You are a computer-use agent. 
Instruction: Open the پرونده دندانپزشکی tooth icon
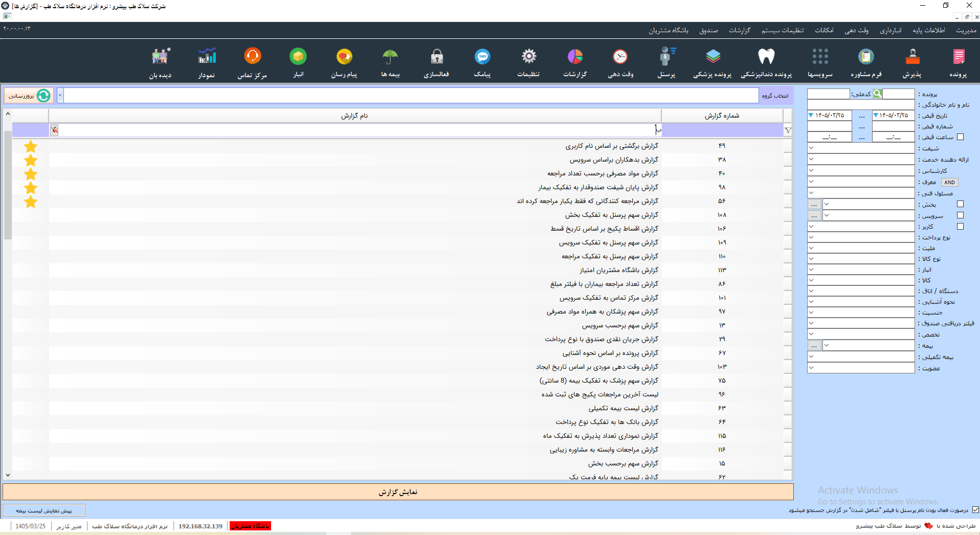click(x=766, y=56)
